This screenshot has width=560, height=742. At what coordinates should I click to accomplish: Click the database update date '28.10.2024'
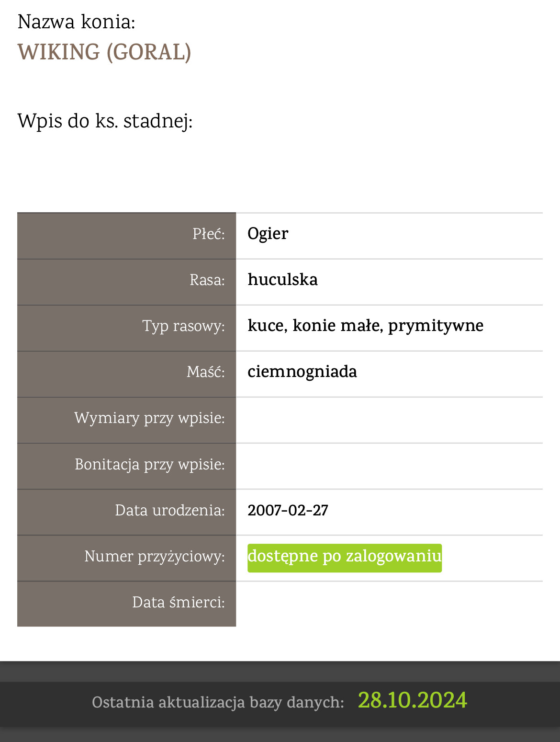tap(412, 701)
